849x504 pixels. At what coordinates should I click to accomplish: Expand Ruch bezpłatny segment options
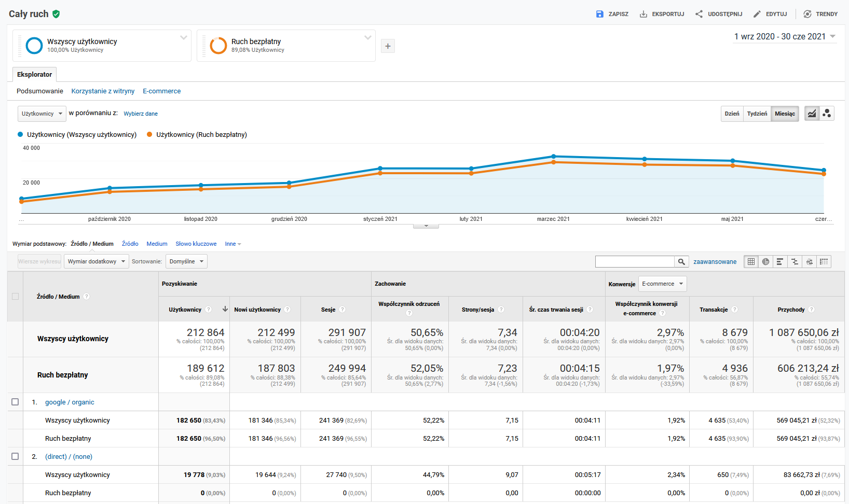tap(367, 37)
